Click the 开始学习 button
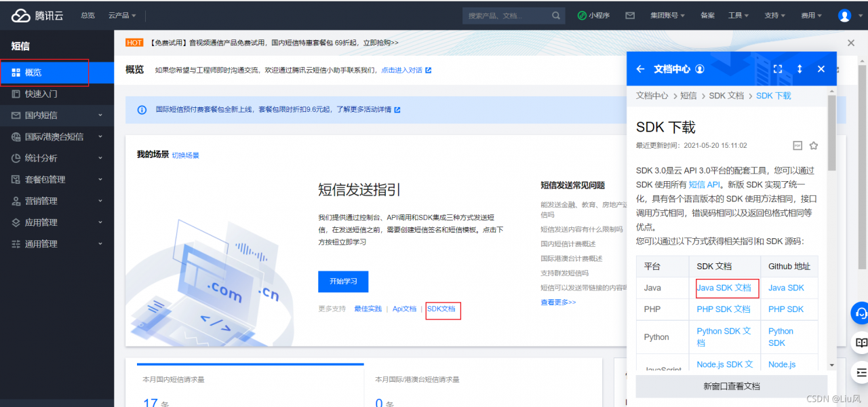This screenshot has width=868, height=407. tap(343, 282)
